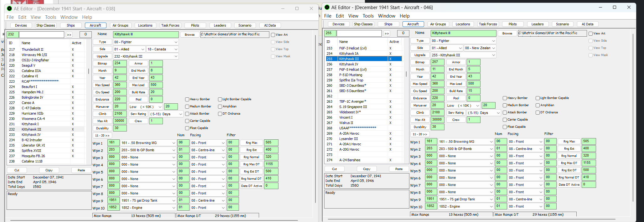Image resolution: width=644 pixels, height=222 pixels.
Task: Open Serv Rating '(5-15) Days' dropdown in left window
Action: click(x=166, y=114)
